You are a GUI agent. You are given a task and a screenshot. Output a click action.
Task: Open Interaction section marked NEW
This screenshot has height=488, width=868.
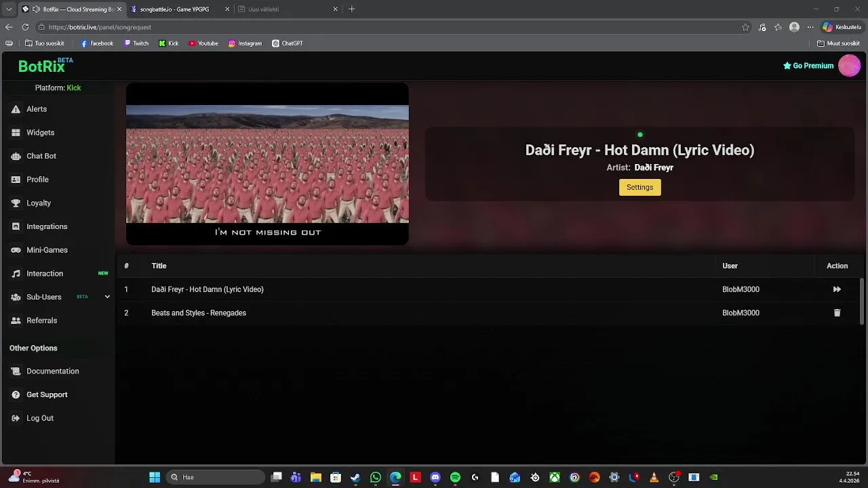[45, 274]
